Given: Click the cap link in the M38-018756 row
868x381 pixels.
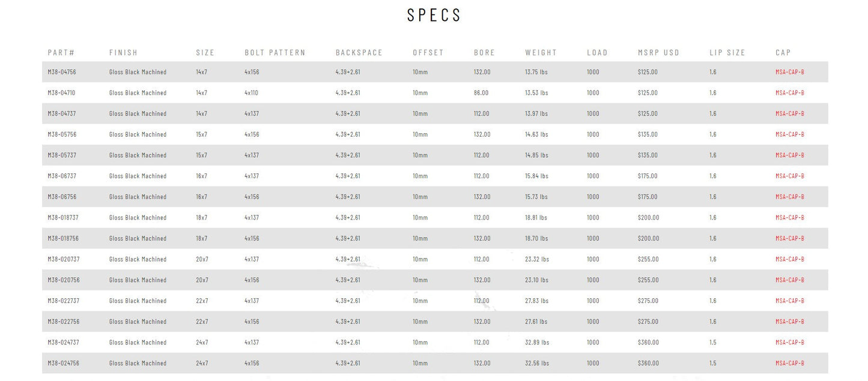Looking at the screenshot, I should click(x=789, y=238).
